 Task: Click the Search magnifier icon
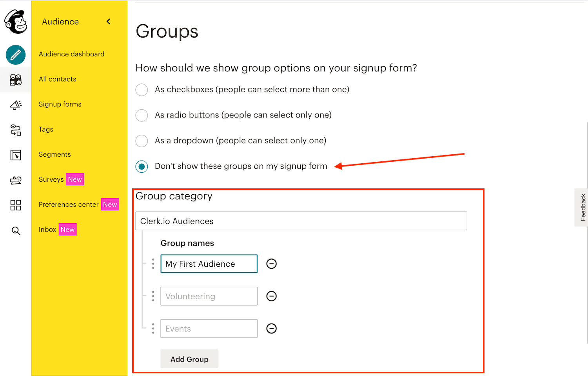pyautogui.click(x=16, y=231)
